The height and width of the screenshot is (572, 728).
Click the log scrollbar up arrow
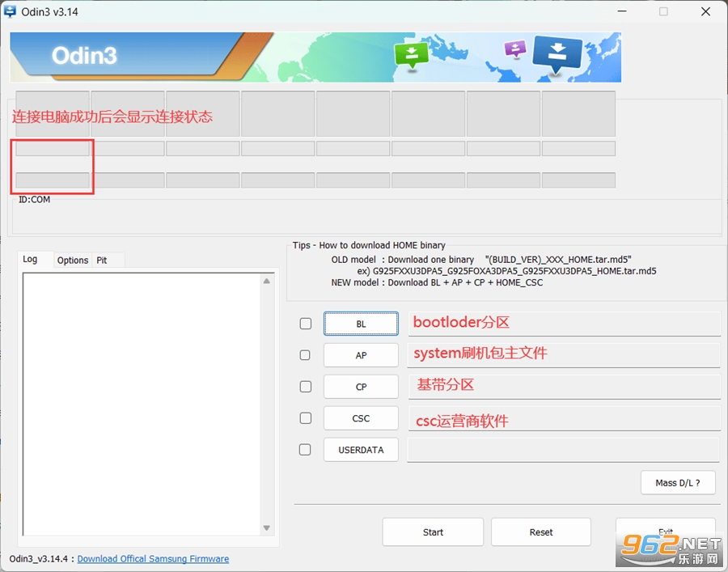pos(266,281)
